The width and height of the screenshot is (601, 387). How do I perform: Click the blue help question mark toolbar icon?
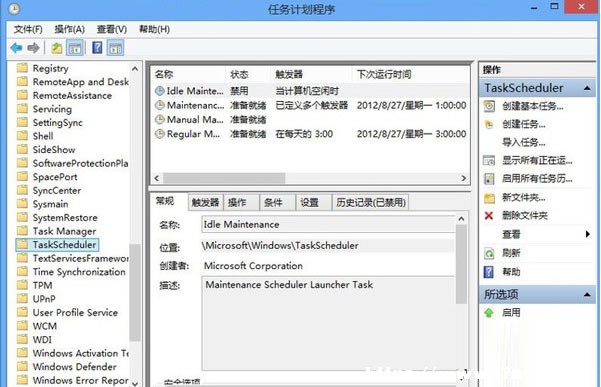[97, 48]
